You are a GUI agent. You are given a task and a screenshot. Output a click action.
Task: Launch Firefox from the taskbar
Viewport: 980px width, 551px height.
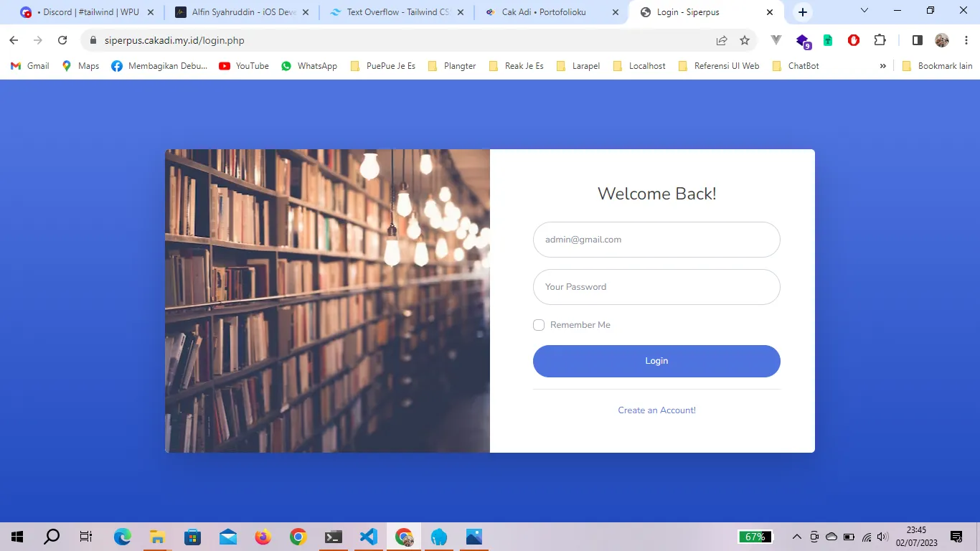coord(263,537)
